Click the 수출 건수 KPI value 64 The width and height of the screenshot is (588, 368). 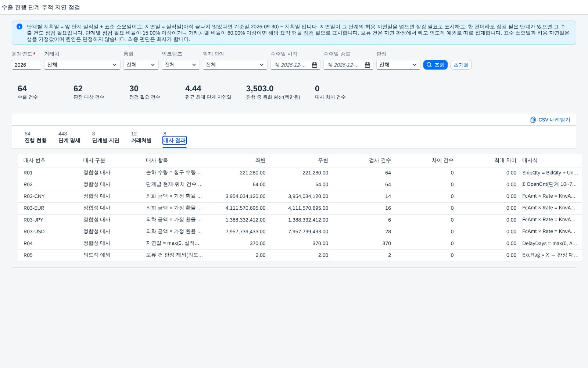pyautogui.click(x=22, y=89)
